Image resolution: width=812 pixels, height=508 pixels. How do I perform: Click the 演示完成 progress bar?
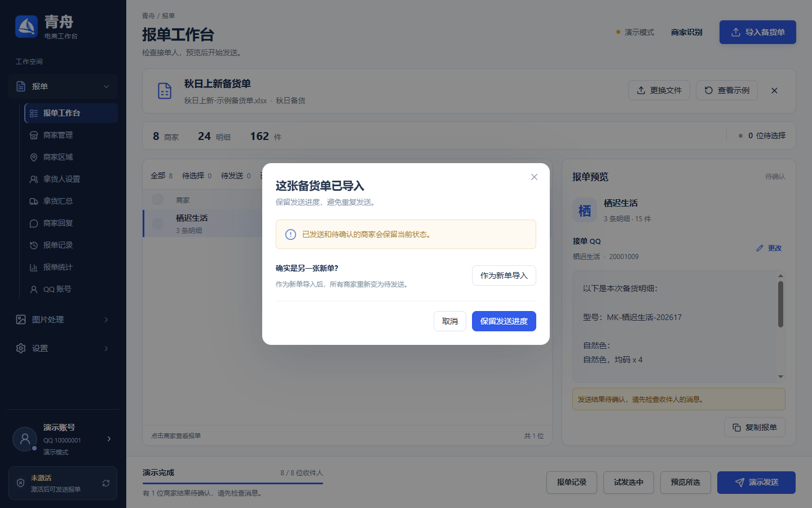233,483
